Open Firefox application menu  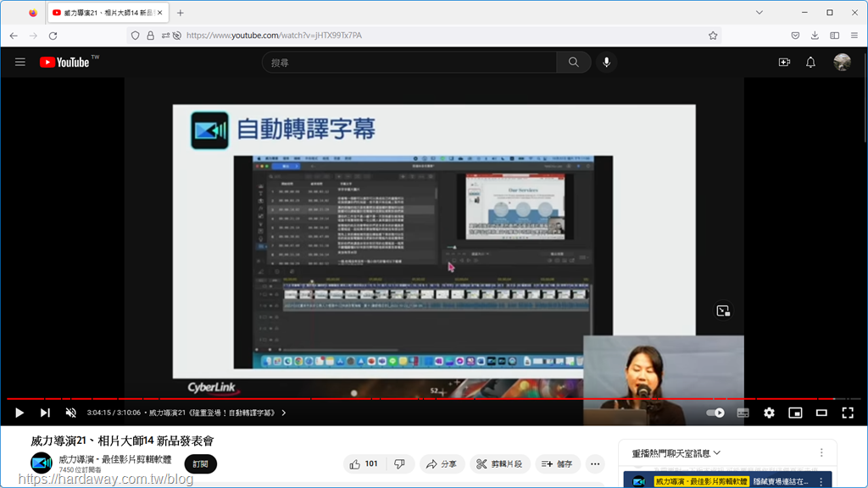coord(854,36)
